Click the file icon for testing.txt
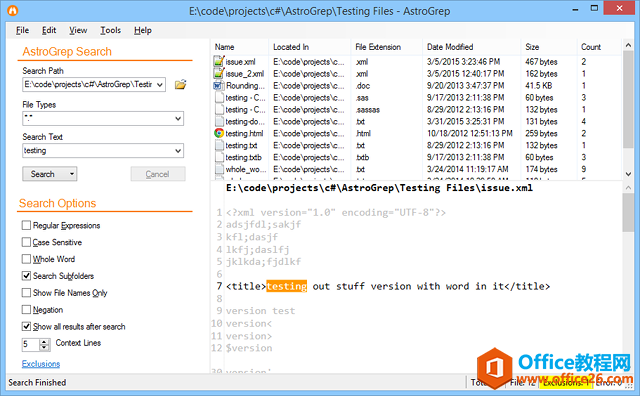Image resolution: width=640 pixels, height=396 pixels. [219, 145]
